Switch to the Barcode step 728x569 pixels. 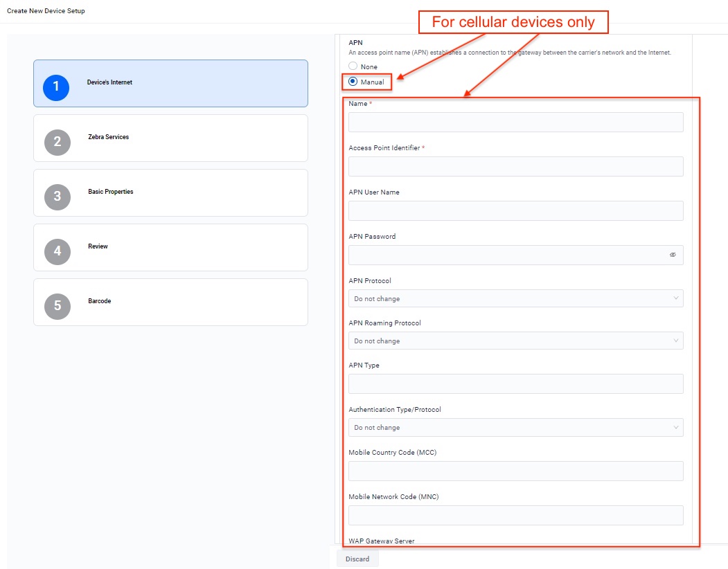tap(170, 302)
